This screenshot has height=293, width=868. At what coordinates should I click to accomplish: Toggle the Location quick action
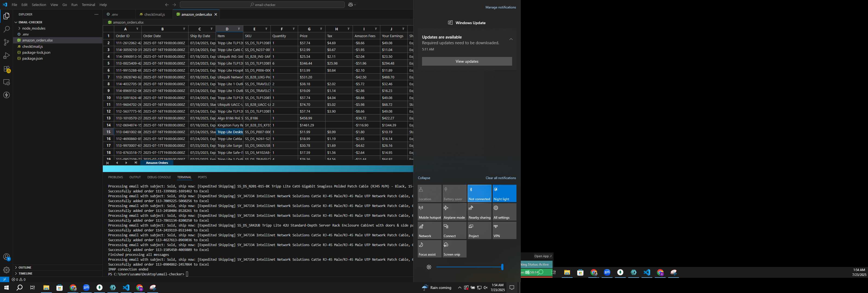[x=430, y=193]
